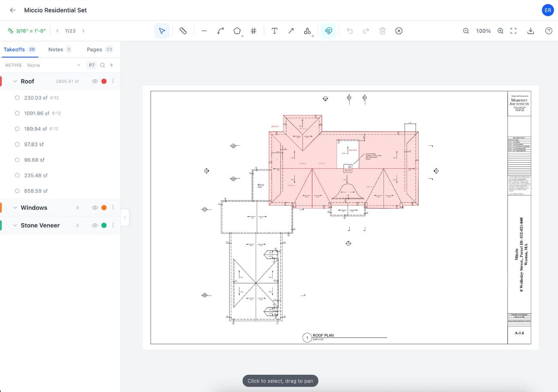Hide the Windows takeoff group
Image resolution: width=558 pixels, height=392 pixels.
(x=95, y=207)
